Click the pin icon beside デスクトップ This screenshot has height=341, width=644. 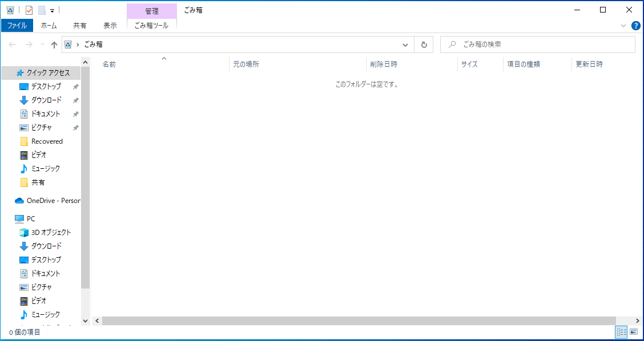click(75, 87)
